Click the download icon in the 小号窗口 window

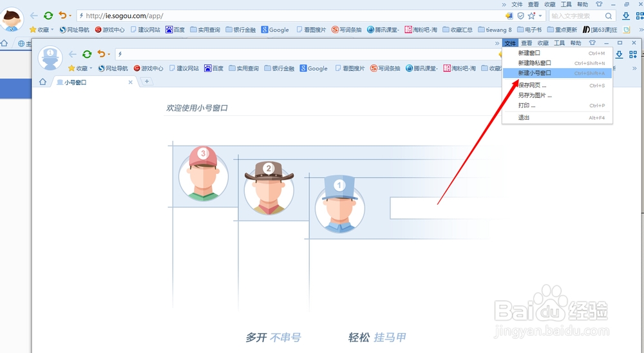point(619,54)
